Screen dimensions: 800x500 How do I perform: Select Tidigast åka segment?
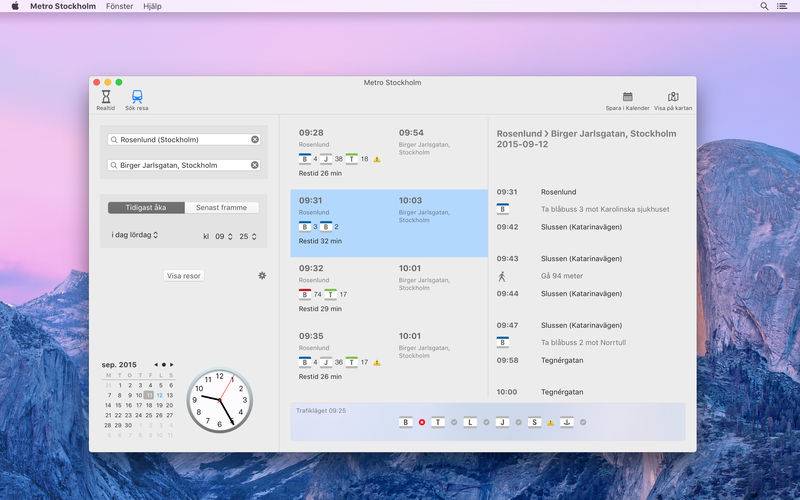coord(146,208)
